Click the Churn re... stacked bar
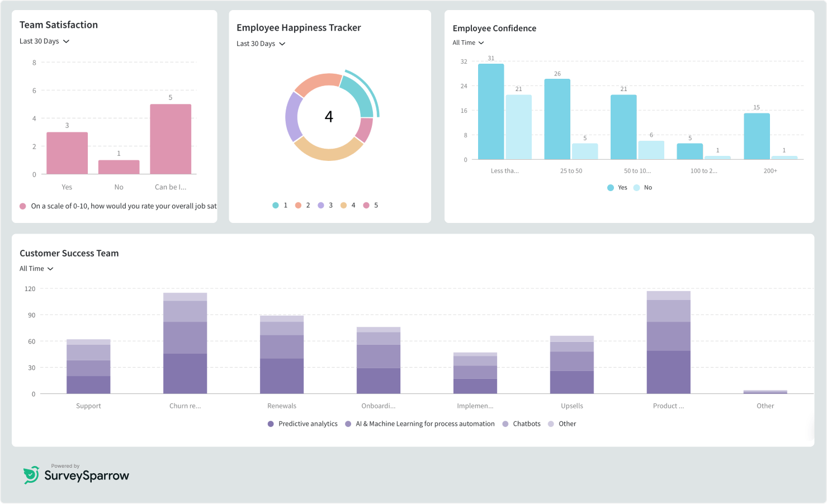The width and height of the screenshot is (827, 504). click(185, 343)
